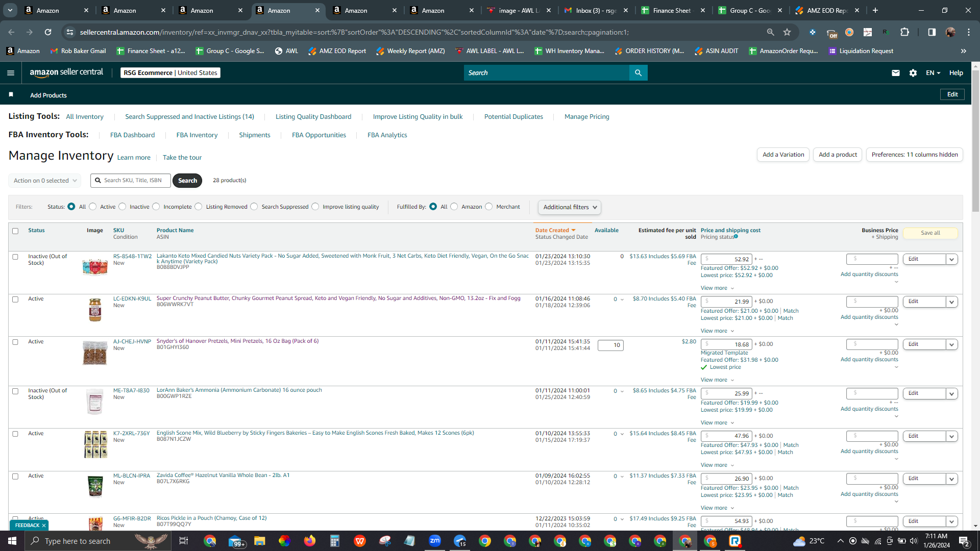Open the Shipments tool link
This screenshot has width=980, height=551.
(255, 135)
